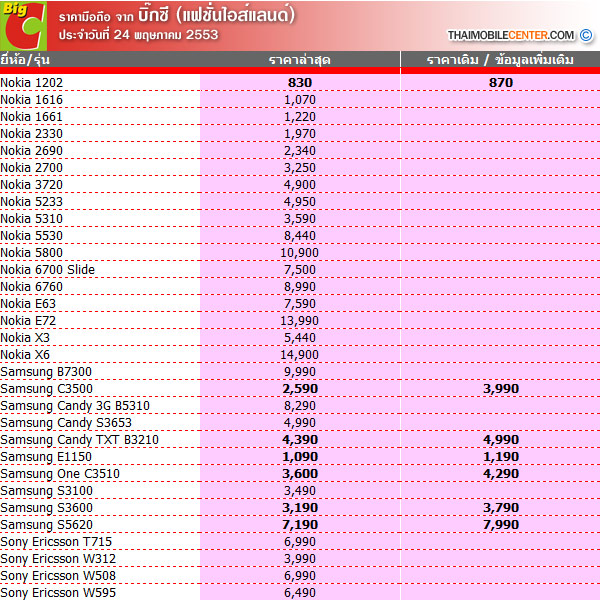
Task: Select the Samsung S5620 model name
Action: click(46, 525)
